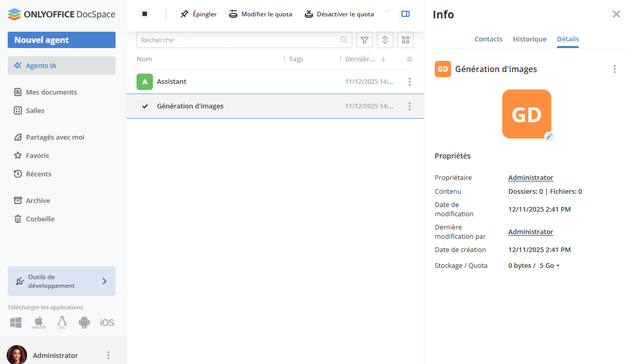This screenshot has width=628, height=364.
Task: Open the Propriétaire Administrator link
Action: click(530, 178)
